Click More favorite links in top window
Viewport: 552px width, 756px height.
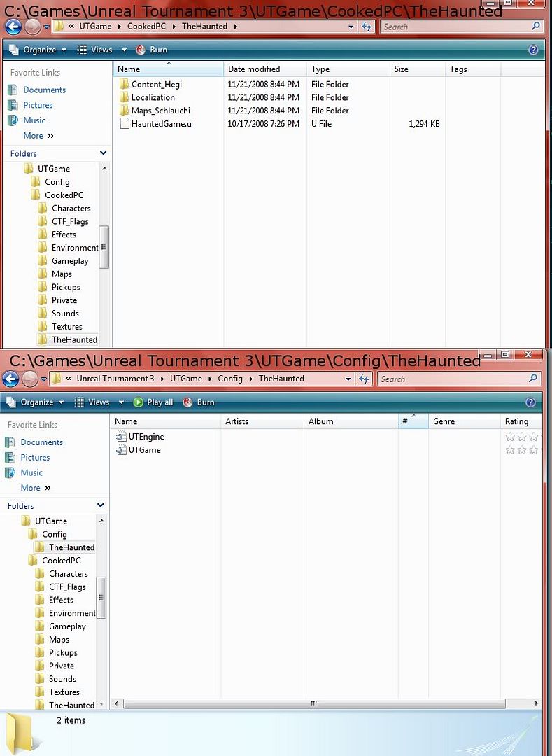point(38,136)
